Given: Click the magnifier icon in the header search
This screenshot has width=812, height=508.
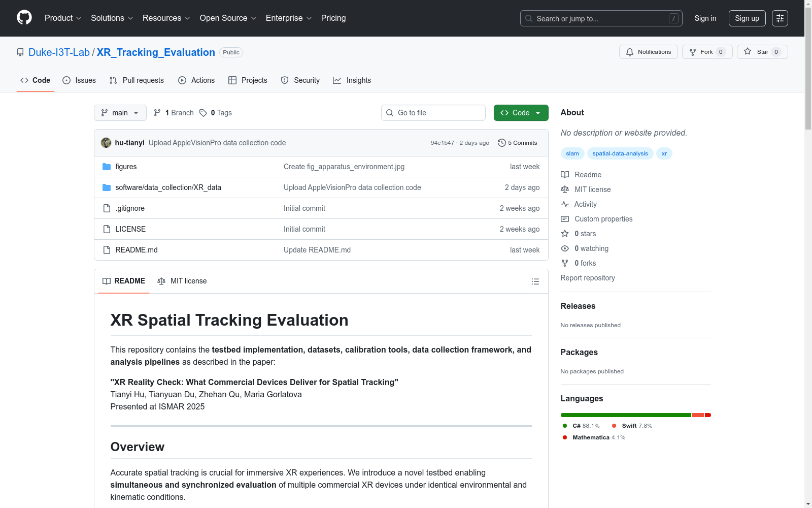Looking at the screenshot, I should click(529, 18).
